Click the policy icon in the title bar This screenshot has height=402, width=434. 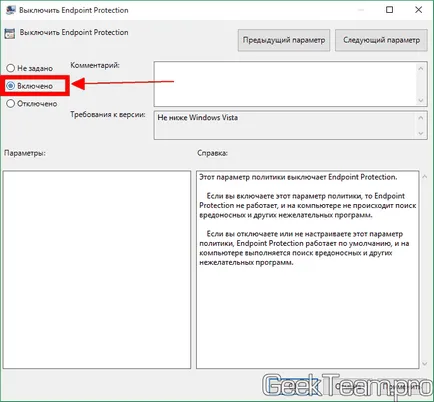tap(10, 10)
